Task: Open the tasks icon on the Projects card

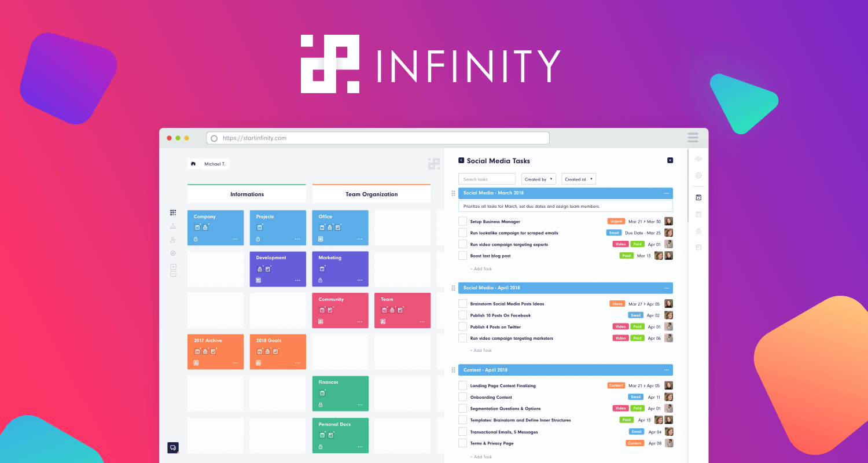Action: 259,227
